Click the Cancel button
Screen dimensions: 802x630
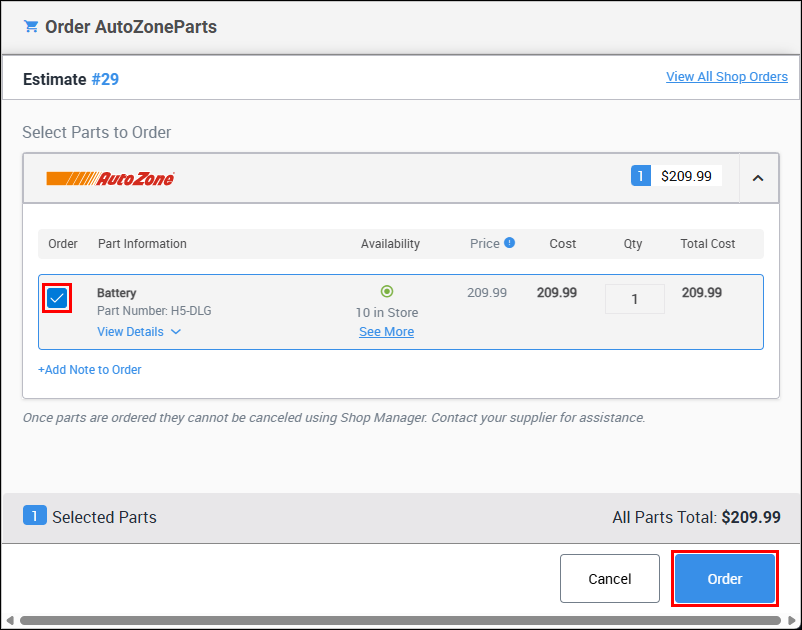610,579
